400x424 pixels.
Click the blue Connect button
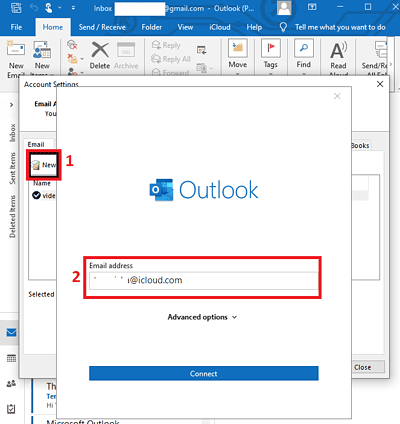(204, 373)
